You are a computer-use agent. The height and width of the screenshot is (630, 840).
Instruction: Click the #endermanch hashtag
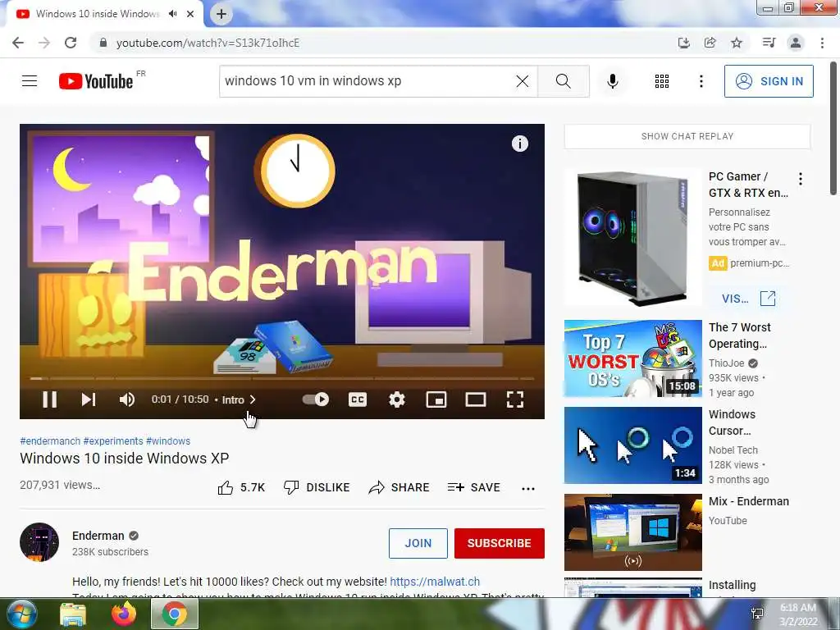point(50,441)
